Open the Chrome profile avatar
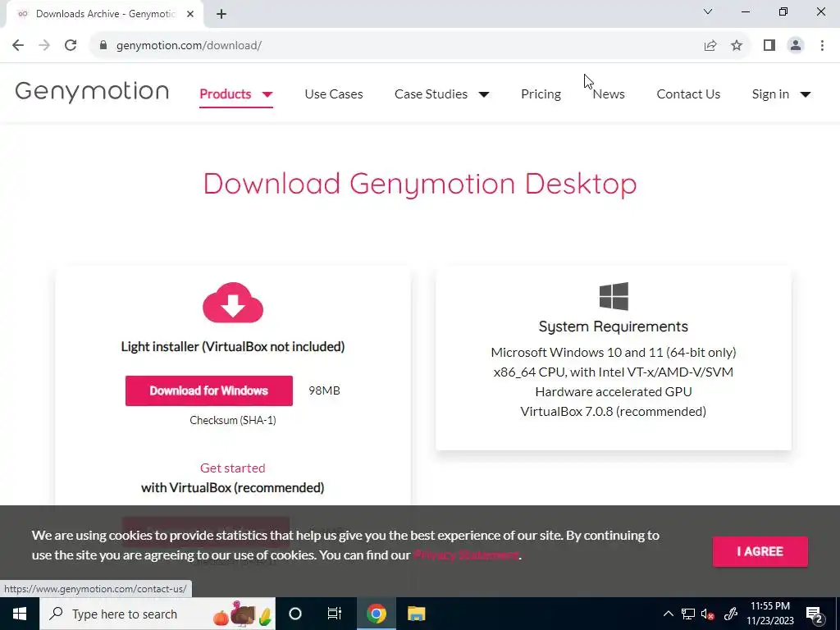Screen dimensions: 840x630 (796, 46)
